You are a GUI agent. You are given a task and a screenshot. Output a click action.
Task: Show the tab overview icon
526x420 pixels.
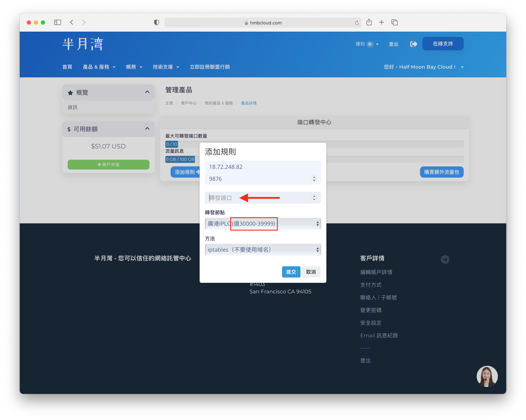[394, 23]
